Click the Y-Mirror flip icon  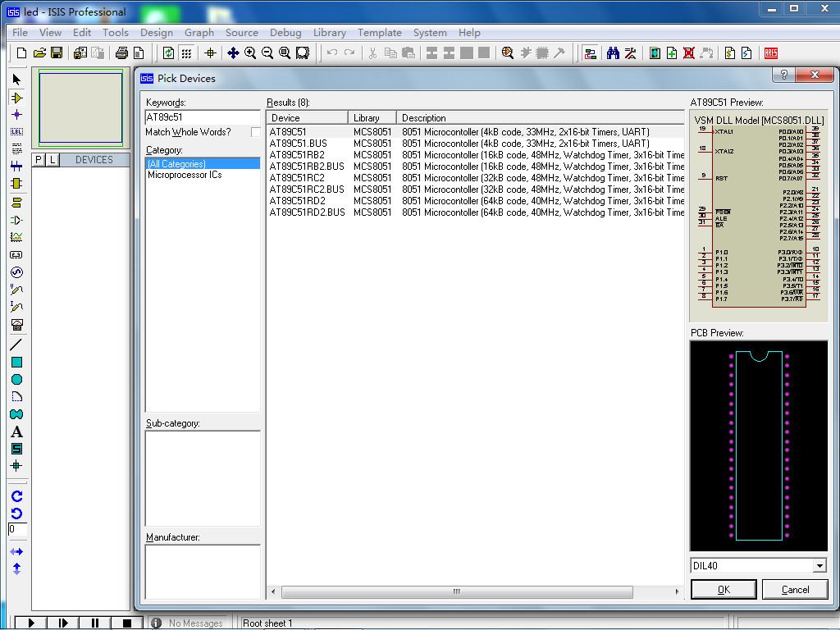tap(16, 568)
